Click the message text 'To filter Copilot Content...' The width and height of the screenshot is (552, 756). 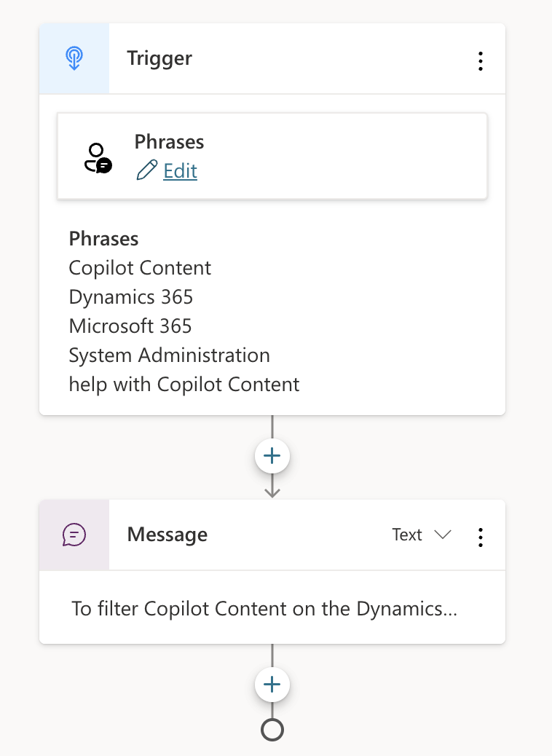click(264, 608)
